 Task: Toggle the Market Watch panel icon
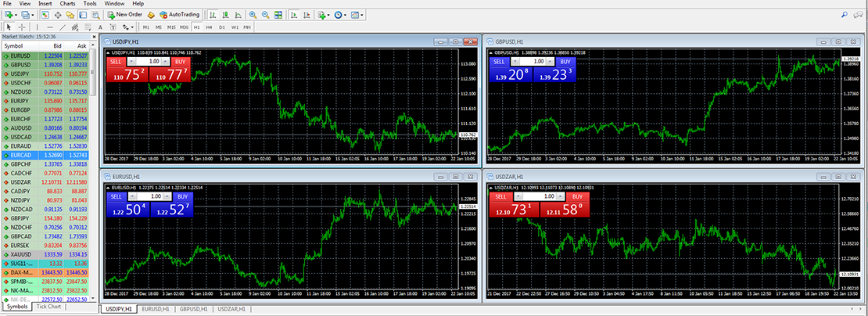click(45, 14)
